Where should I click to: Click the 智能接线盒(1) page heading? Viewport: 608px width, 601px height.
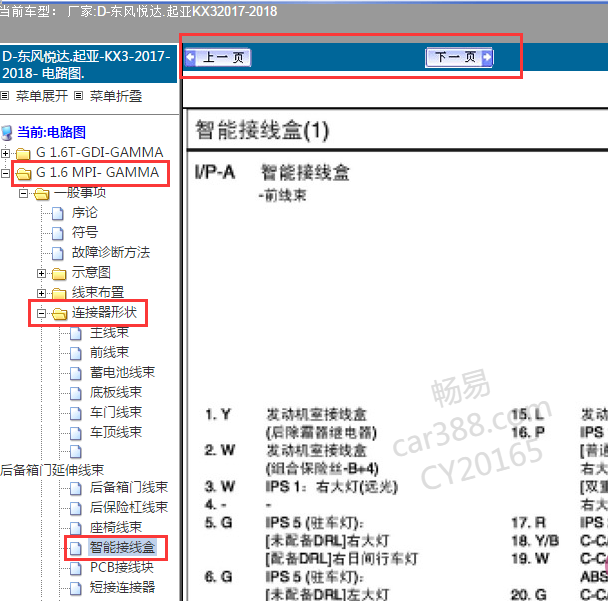click(x=262, y=130)
